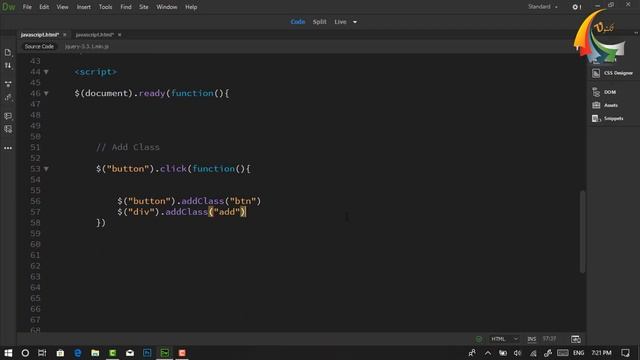The height and width of the screenshot is (360, 640).
Task: Open the Standard workspace dropdown
Action: (x=543, y=7)
